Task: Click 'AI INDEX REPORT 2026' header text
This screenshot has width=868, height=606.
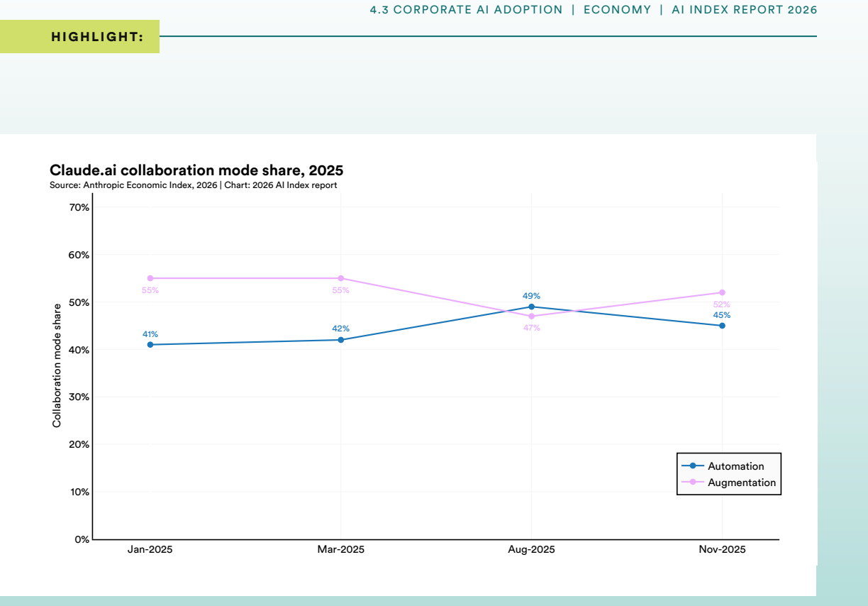Action: pyautogui.click(x=744, y=10)
